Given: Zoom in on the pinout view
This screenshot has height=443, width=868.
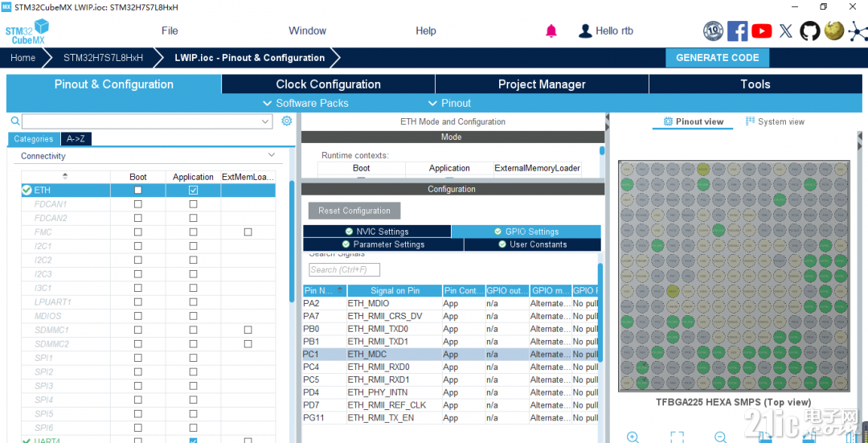Looking at the screenshot, I should click(x=633, y=437).
